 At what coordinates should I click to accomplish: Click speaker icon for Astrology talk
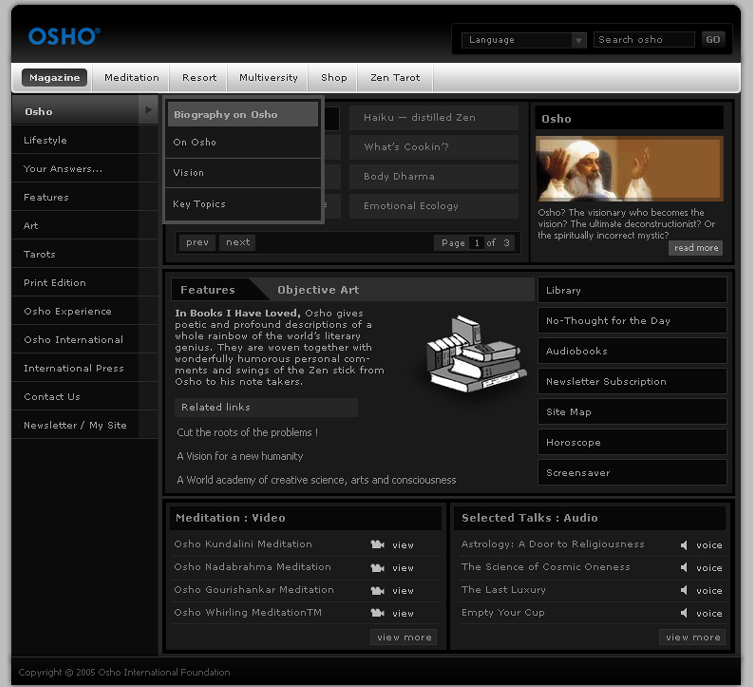click(684, 545)
